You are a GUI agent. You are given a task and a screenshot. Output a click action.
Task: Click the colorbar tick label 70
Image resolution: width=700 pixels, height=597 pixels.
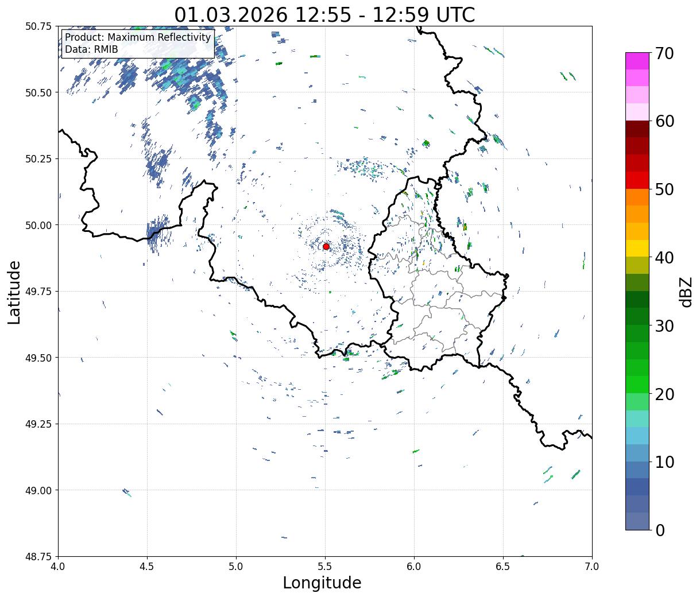664,53
